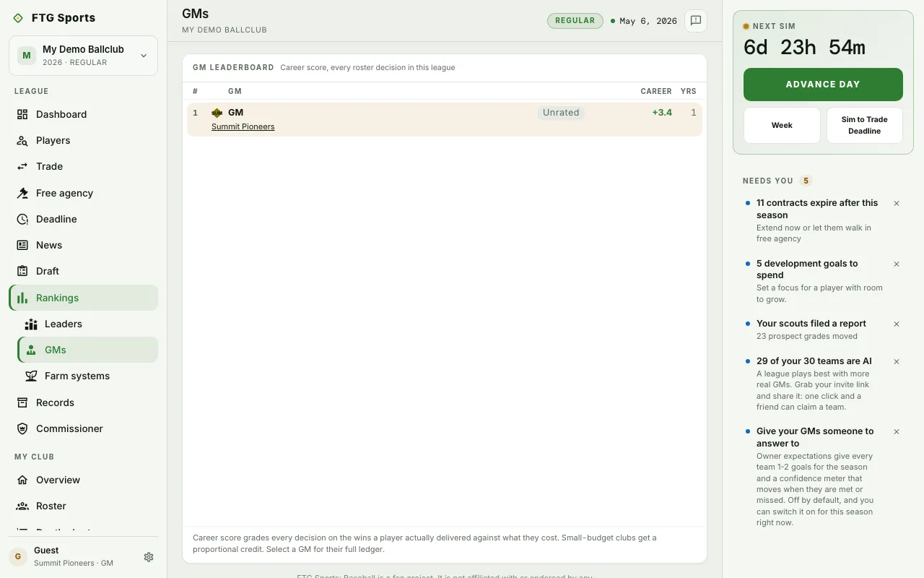The height and width of the screenshot is (578, 924).
Task: Expand the My Demo Ballclub league switcher
Action: click(83, 56)
